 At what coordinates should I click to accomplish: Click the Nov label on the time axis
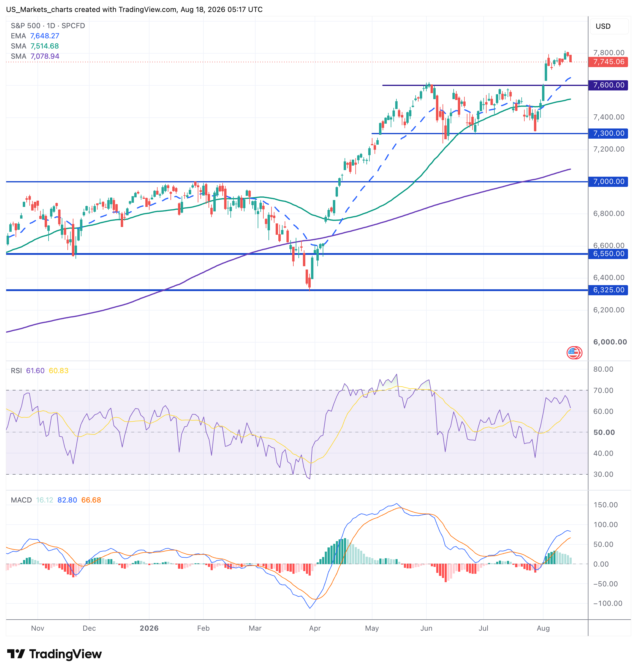[x=38, y=628]
